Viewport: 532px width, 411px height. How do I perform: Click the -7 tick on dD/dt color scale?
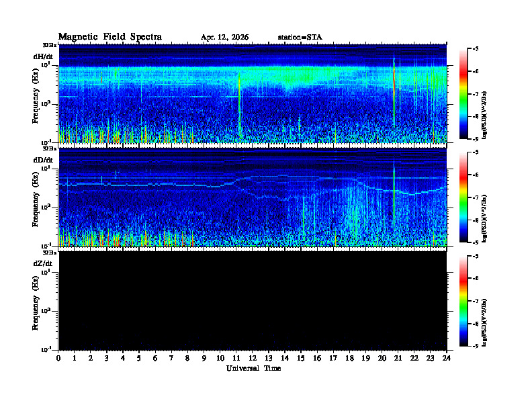tap(475, 197)
